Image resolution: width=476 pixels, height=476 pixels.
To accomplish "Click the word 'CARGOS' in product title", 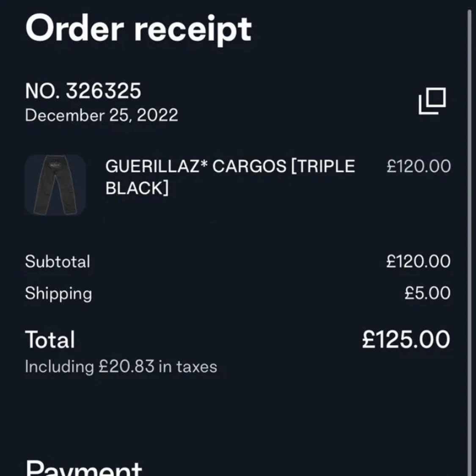I will coord(249,166).
